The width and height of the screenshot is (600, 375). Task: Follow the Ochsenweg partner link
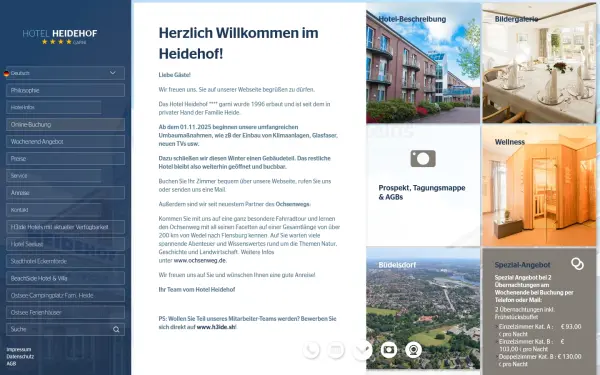[292, 204]
